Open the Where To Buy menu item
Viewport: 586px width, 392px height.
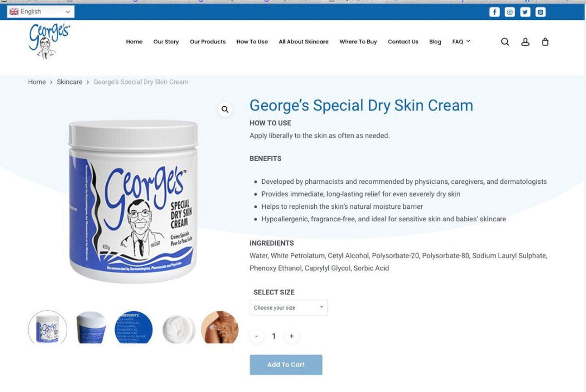(358, 42)
